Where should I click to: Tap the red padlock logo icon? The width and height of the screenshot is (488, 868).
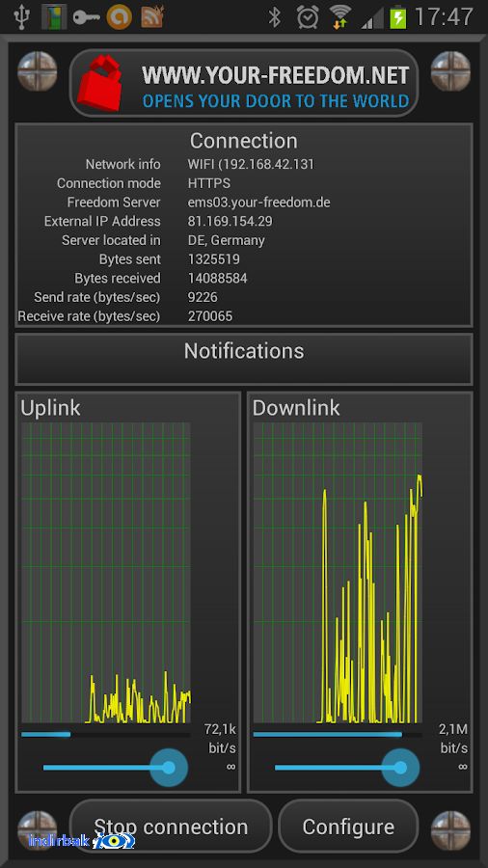(x=101, y=84)
